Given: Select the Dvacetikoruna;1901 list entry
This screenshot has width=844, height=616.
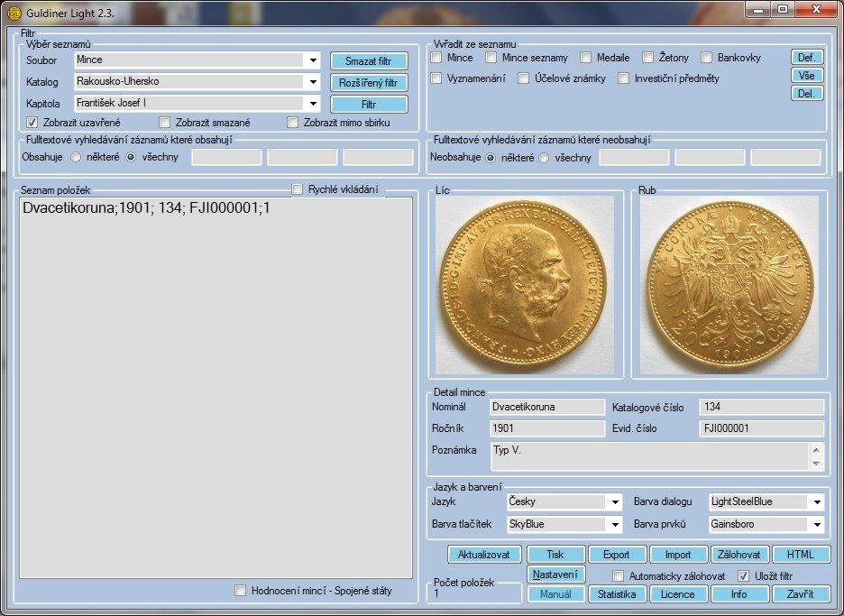Looking at the screenshot, I should (x=146, y=207).
